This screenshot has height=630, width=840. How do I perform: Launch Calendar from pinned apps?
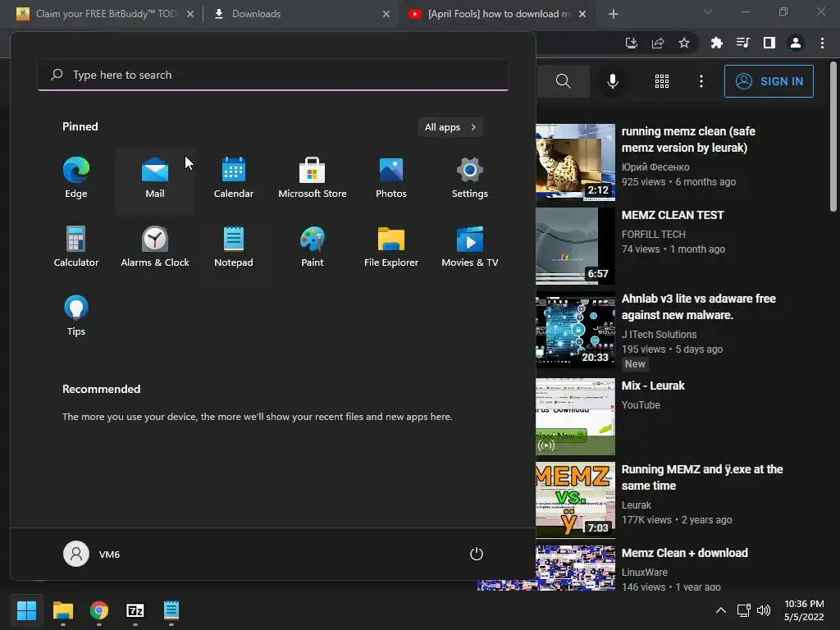click(x=234, y=179)
